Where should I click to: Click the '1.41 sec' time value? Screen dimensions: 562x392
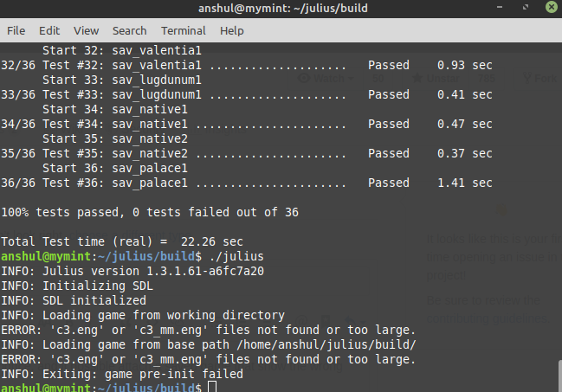click(465, 183)
